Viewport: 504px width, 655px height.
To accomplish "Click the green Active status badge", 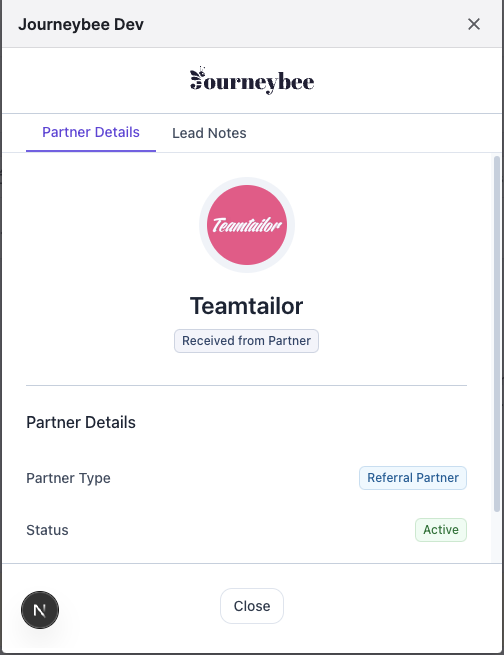I will (441, 530).
